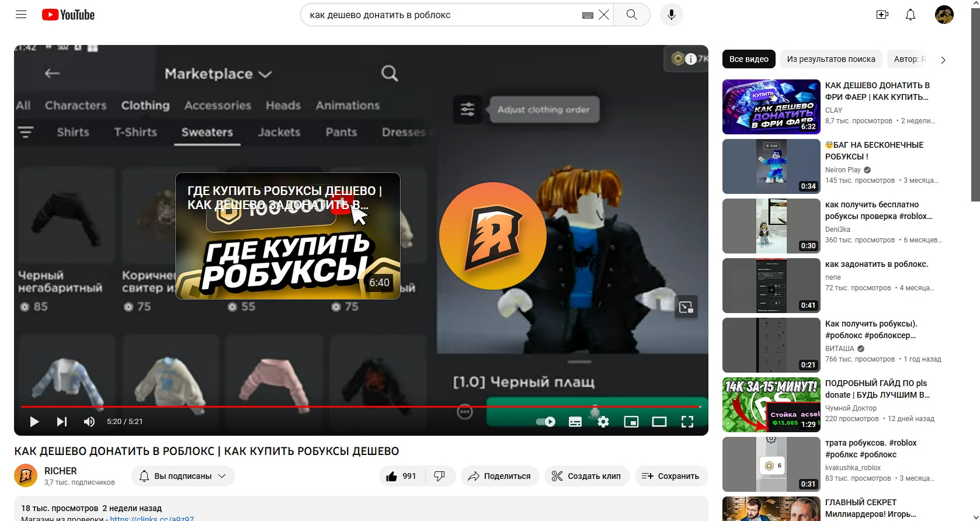The image size is (980, 521).
Task: Open notifications bell
Action: click(x=911, y=15)
